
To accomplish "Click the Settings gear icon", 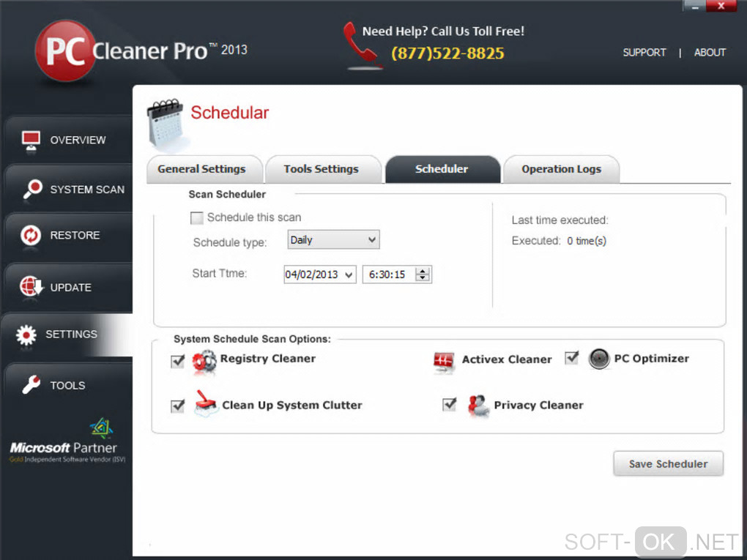I will tap(26, 335).
